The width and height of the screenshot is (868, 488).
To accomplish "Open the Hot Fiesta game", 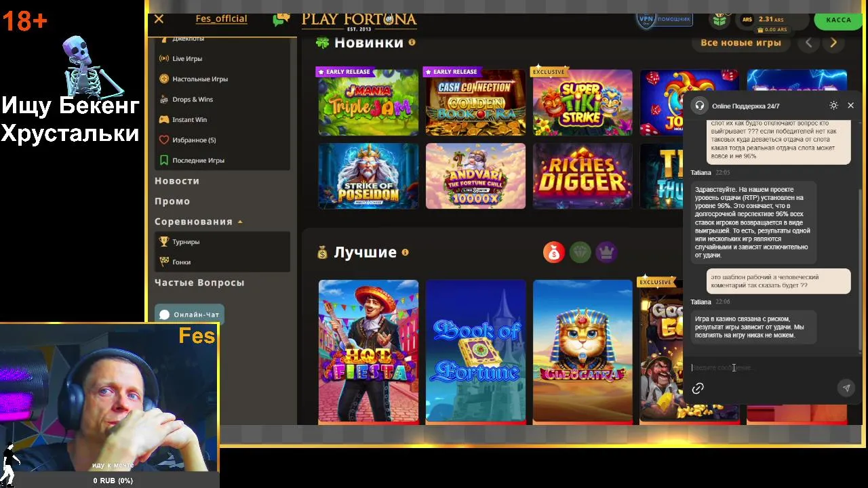I will (368, 352).
